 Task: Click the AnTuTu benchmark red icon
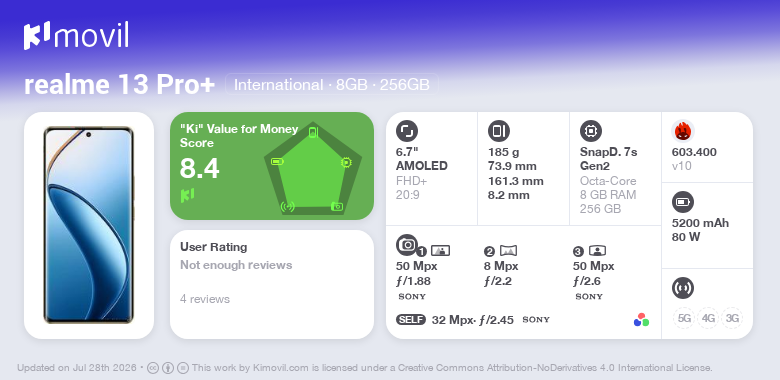click(x=682, y=131)
